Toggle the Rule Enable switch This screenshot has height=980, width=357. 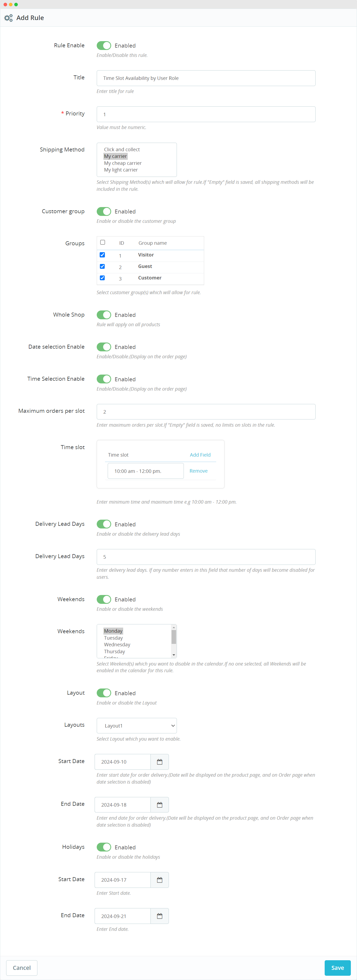pos(103,46)
